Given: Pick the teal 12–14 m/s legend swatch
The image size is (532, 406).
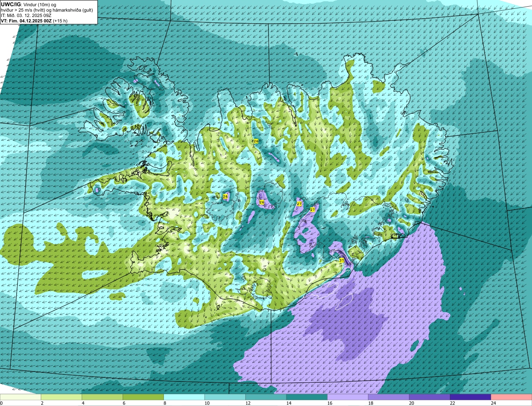Looking at the screenshot, I should pyautogui.click(x=266, y=397).
